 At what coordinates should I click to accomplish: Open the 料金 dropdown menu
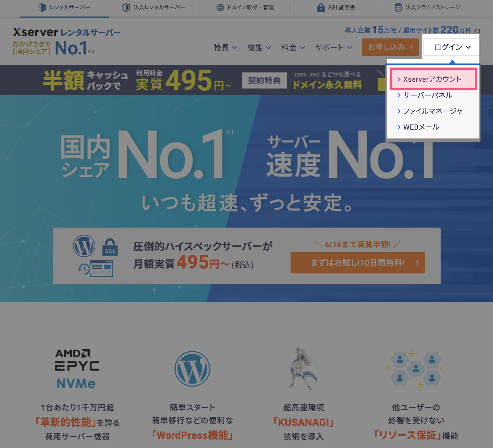pos(293,48)
